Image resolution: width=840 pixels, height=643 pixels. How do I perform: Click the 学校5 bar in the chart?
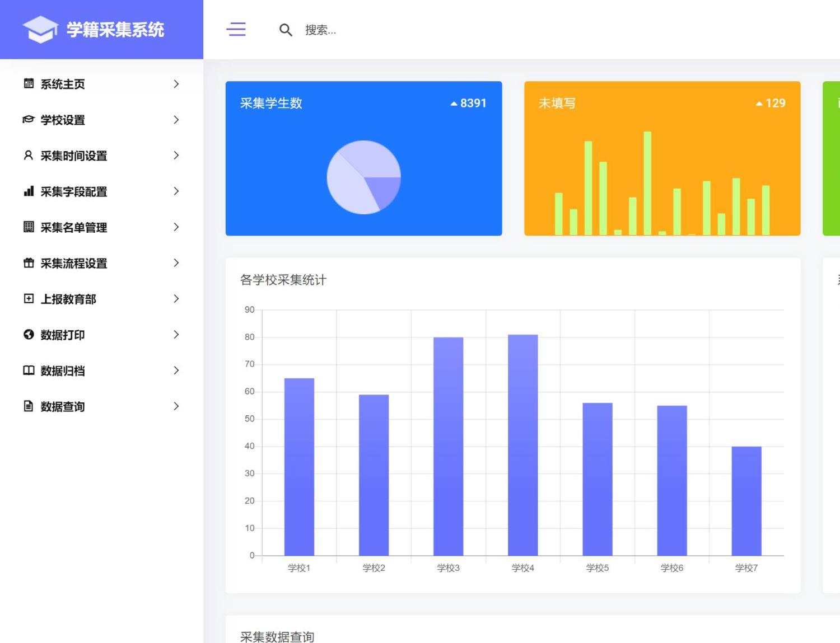click(x=598, y=479)
